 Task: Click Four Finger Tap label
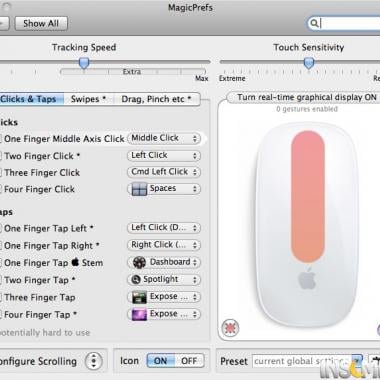tap(40, 315)
